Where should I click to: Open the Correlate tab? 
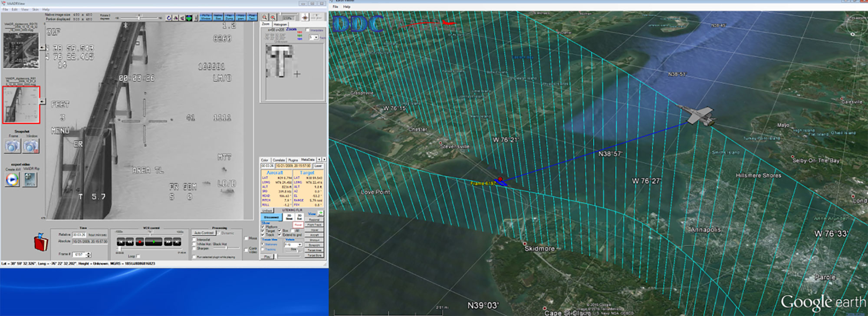pyautogui.click(x=279, y=160)
